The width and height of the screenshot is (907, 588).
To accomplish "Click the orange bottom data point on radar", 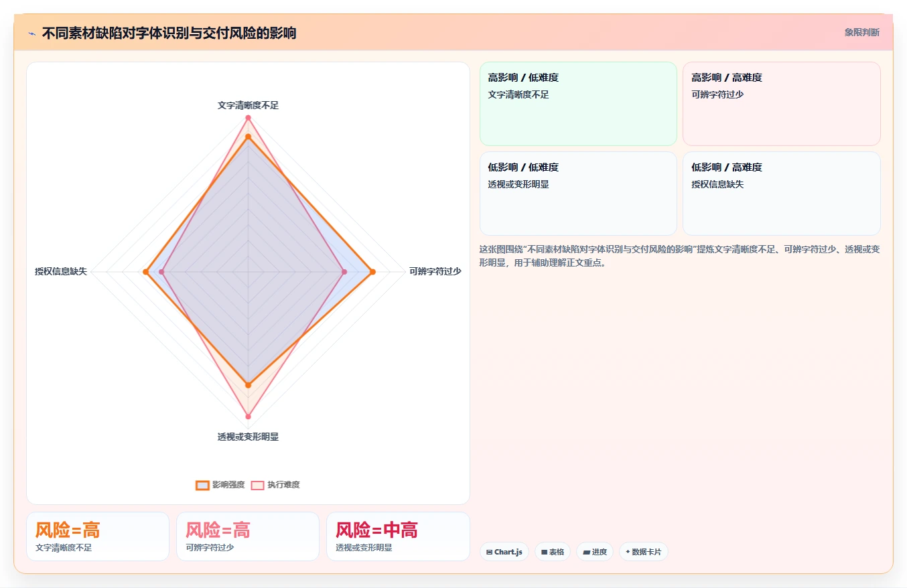I will tap(248, 385).
